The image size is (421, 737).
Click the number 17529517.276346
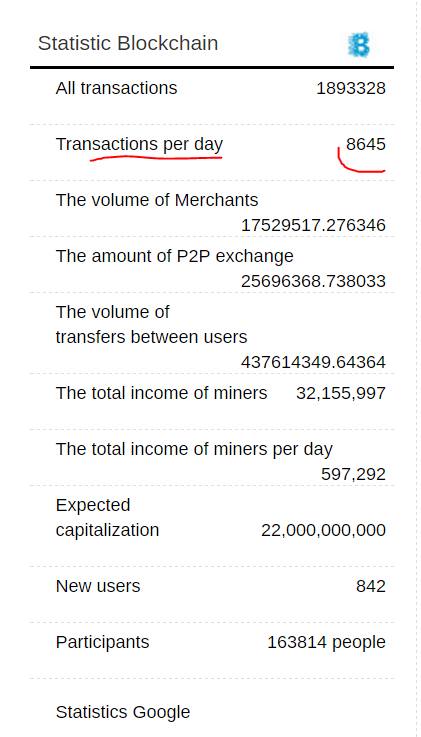[313, 225]
